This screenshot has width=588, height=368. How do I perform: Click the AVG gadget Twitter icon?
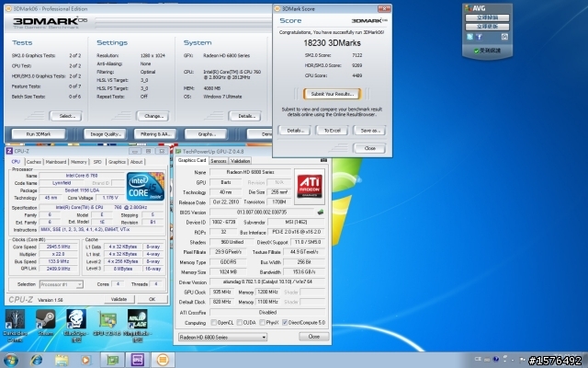(x=469, y=37)
